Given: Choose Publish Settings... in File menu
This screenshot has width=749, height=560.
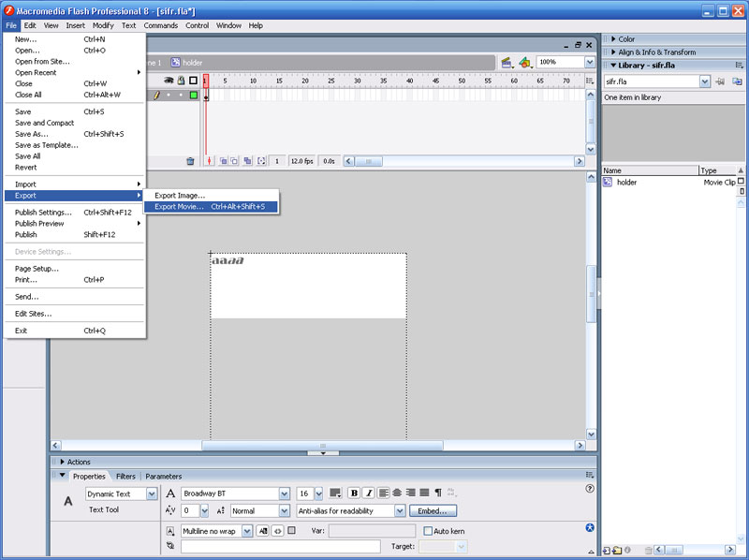Looking at the screenshot, I should click(74, 213).
